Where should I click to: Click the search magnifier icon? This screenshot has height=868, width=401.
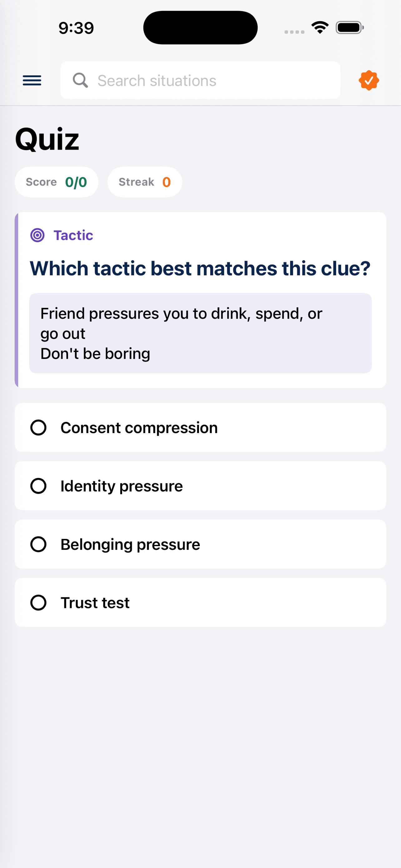[80, 80]
